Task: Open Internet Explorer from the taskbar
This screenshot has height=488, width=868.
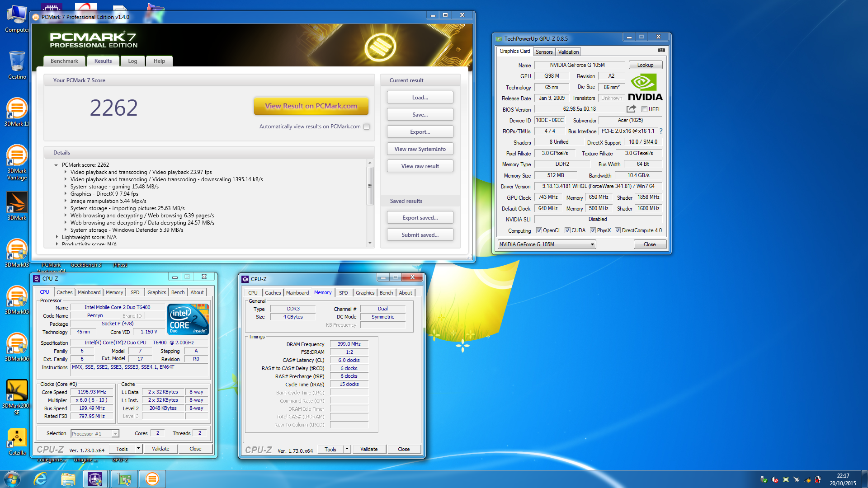Action: coord(41,479)
